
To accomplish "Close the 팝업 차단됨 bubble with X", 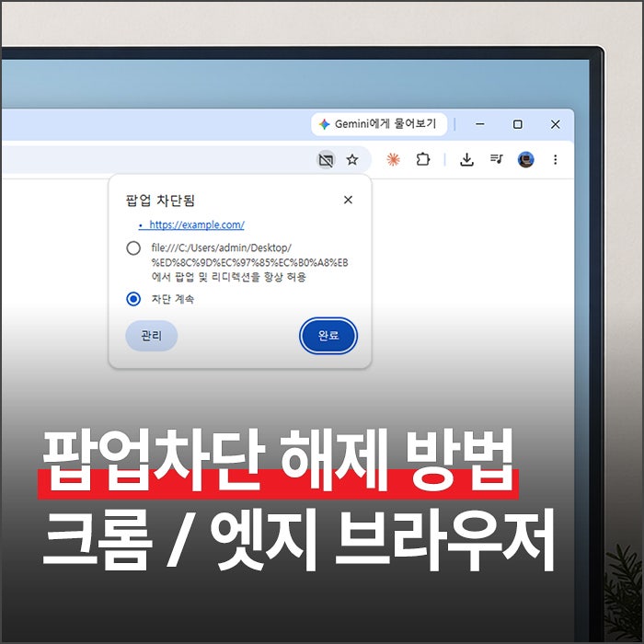I will [x=348, y=200].
